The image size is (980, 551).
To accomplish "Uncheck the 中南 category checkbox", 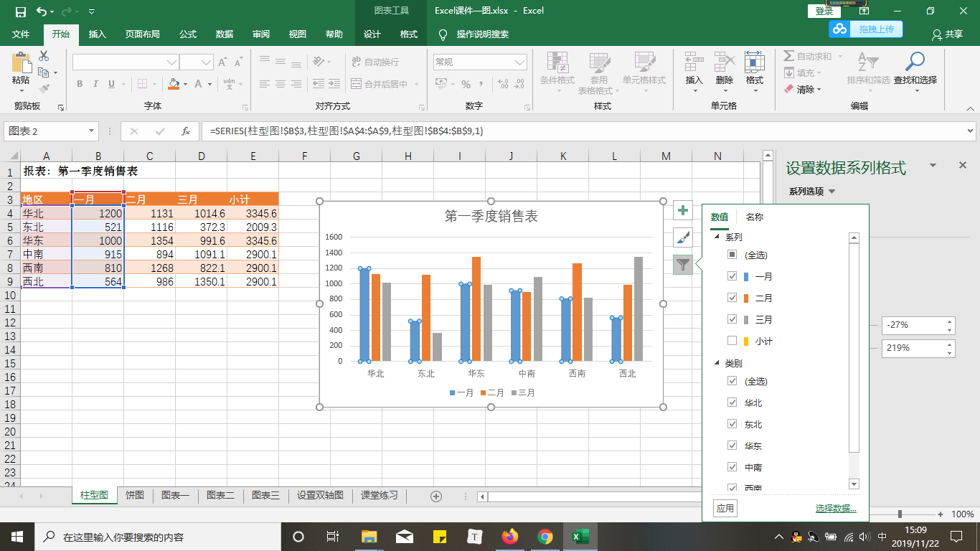I will 732,467.
